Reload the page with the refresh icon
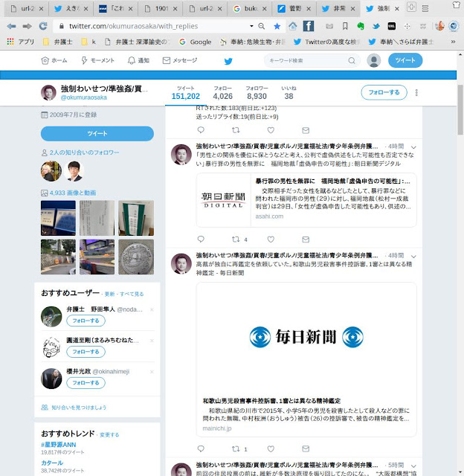 click(43, 26)
